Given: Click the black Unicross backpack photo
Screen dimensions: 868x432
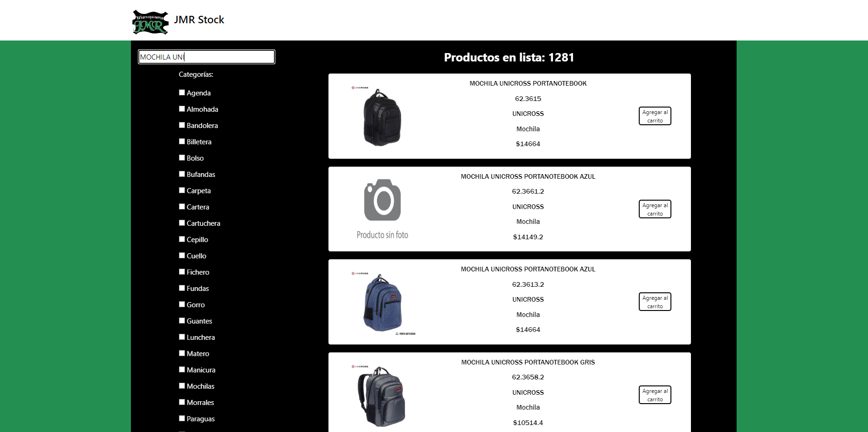Looking at the screenshot, I should click(382, 117).
